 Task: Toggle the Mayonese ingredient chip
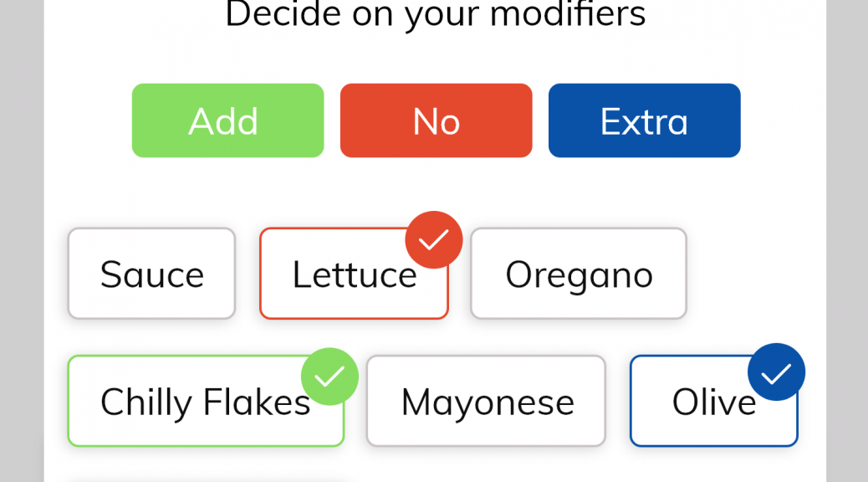[486, 401]
